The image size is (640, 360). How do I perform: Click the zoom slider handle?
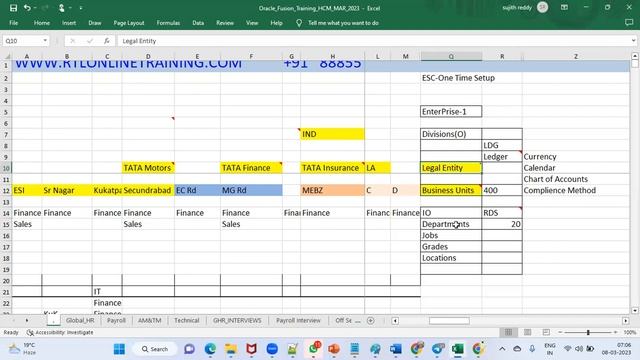pos(588,332)
